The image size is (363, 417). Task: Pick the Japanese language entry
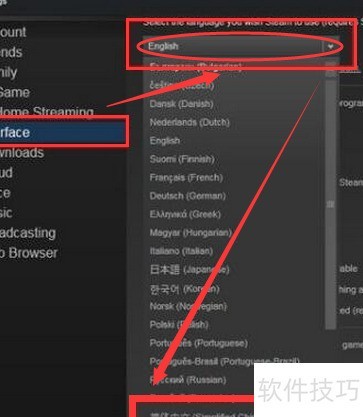189,269
